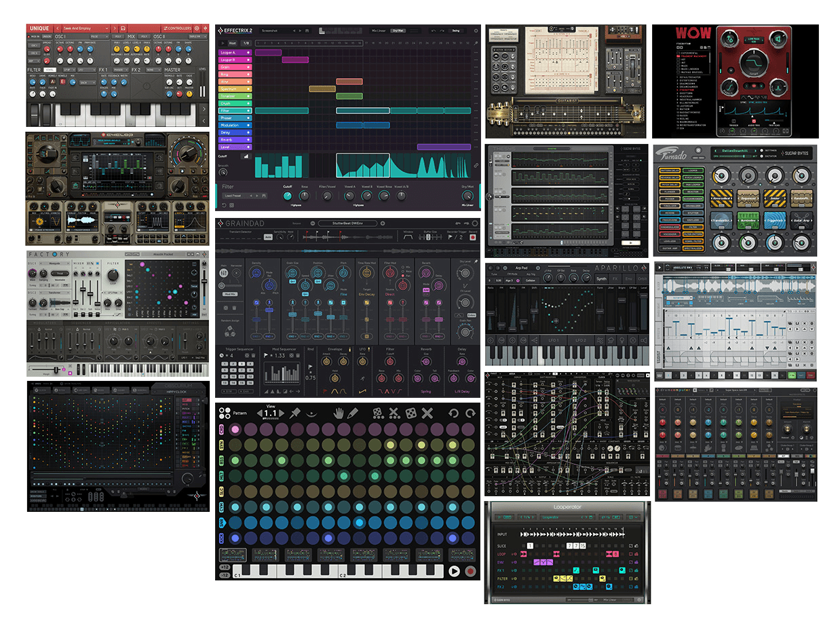Viewport: 840px width, 630px height.
Task: Open Mix Linear dropdown in Effectrix 2 header
Action: 379,31
